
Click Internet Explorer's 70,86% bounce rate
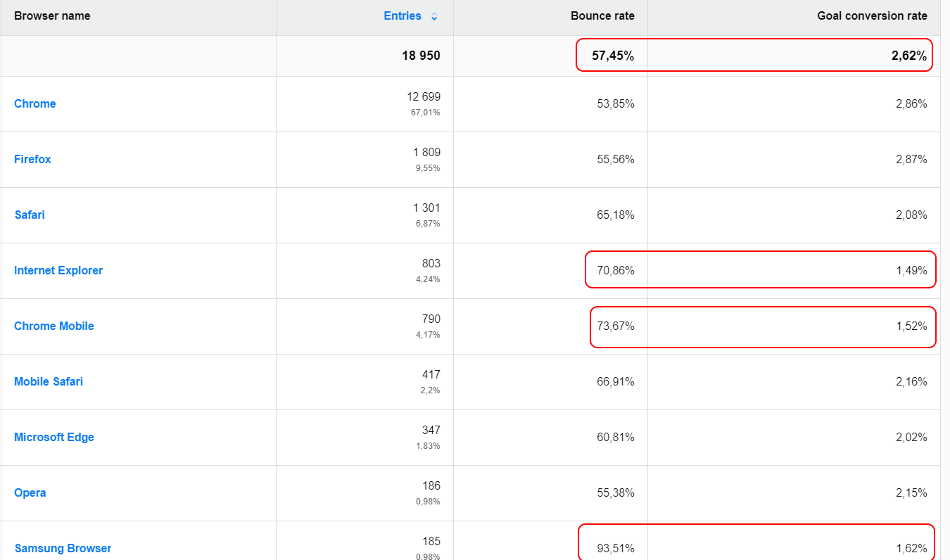615,270
